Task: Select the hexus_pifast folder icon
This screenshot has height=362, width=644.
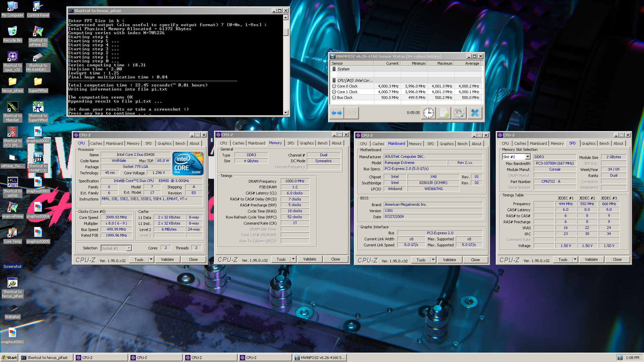Action: pyautogui.click(x=12, y=84)
